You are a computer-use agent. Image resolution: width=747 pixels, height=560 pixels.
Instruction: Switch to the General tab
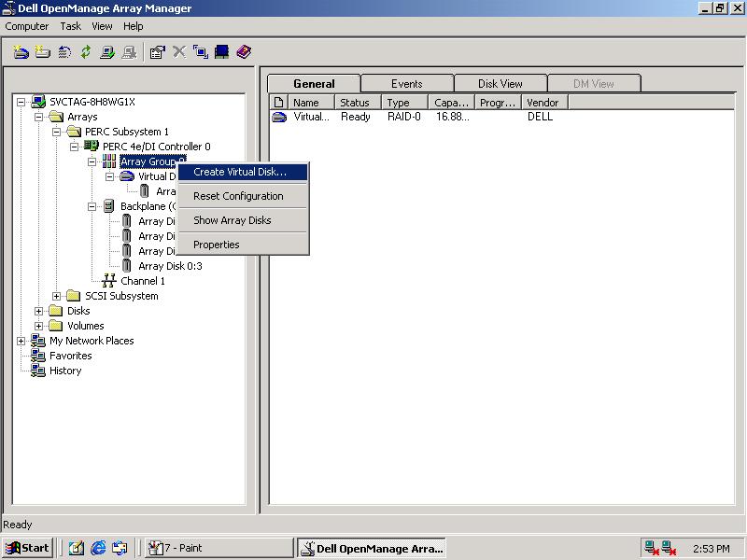pos(314,84)
